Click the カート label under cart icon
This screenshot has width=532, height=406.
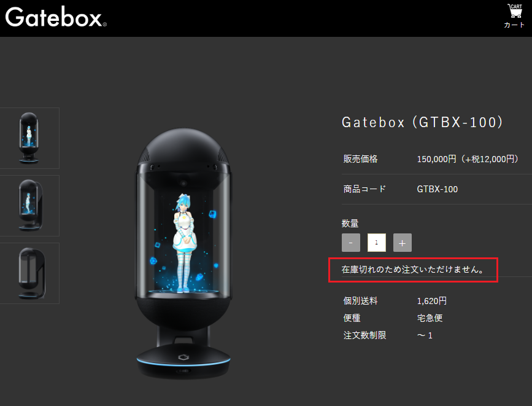[x=514, y=25]
